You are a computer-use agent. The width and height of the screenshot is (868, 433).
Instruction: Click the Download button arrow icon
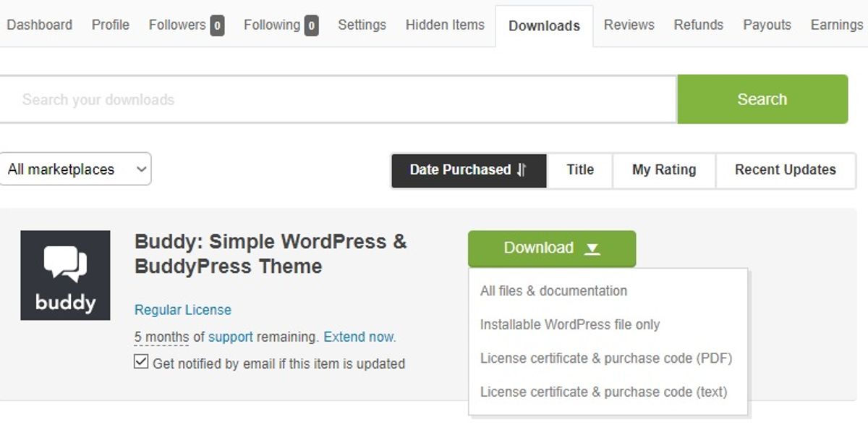point(592,248)
